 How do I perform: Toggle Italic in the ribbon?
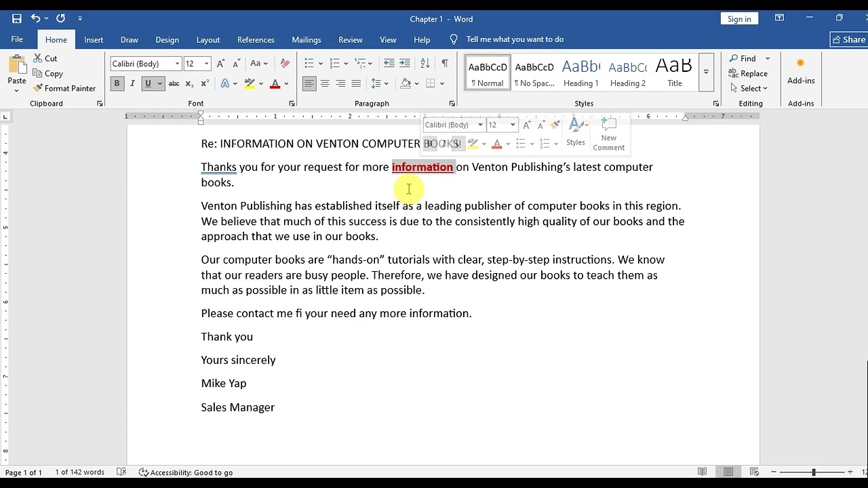coord(132,83)
